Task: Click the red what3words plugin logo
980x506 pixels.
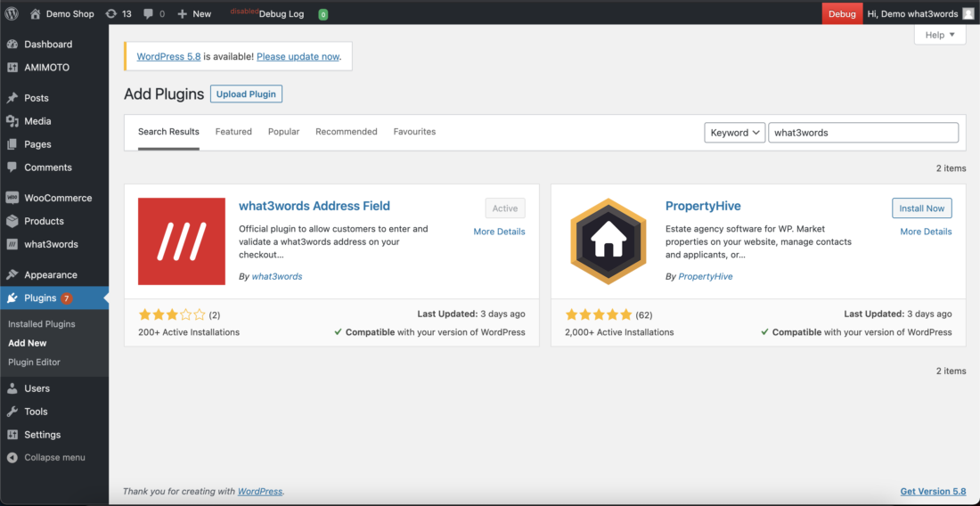Action: pyautogui.click(x=181, y=241)
